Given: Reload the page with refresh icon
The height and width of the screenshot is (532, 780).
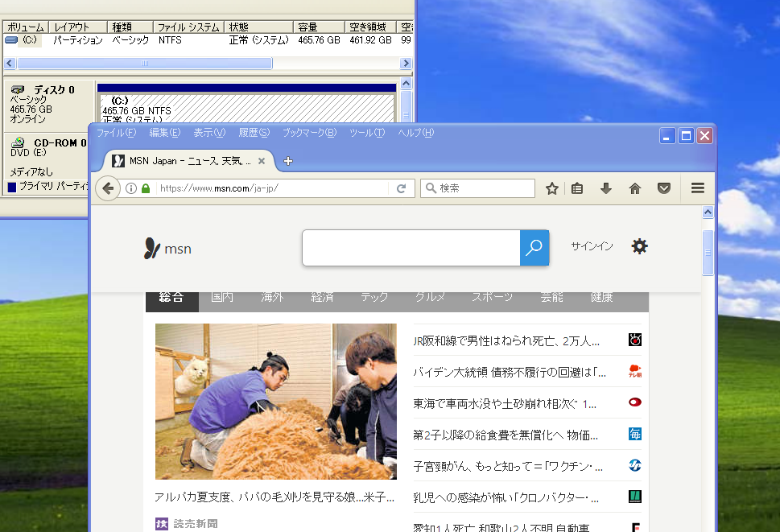Looking at the screenshot, I should click(x=402, y=188).
